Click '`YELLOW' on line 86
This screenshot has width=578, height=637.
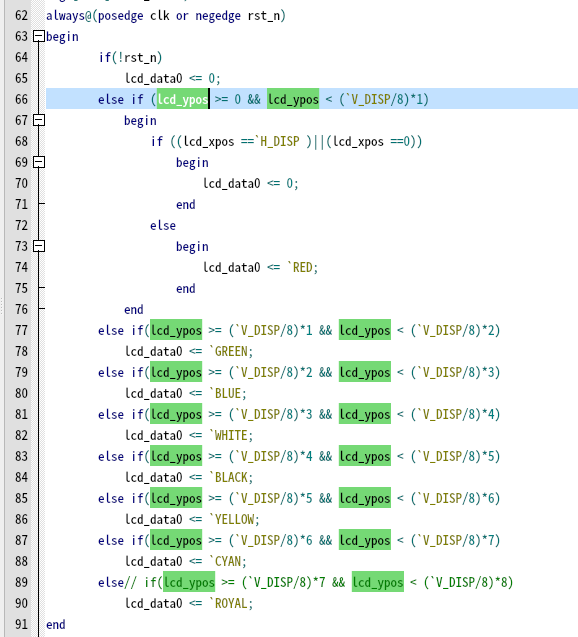pos(232,520)
